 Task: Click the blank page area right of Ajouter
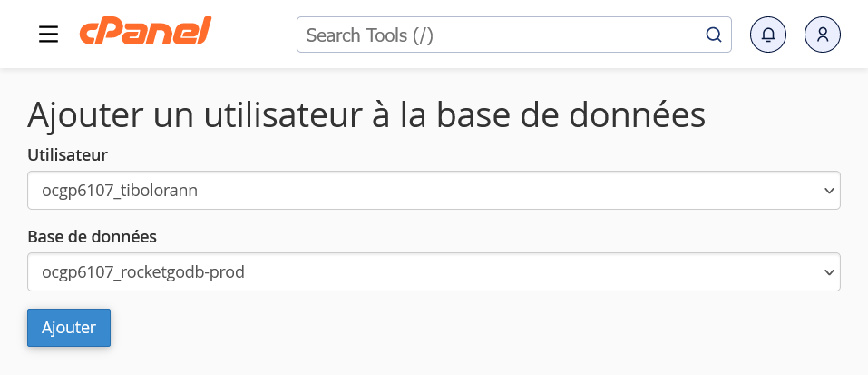[x=454, y=328]
